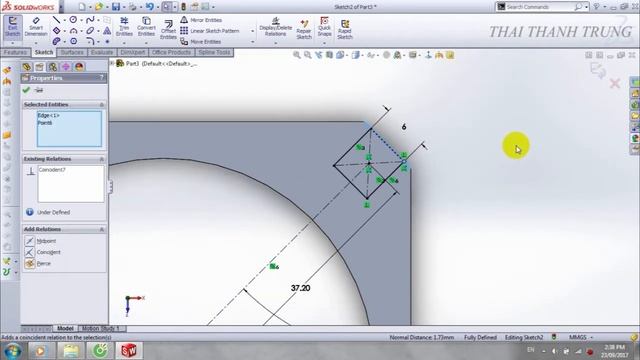Open the Windows Start menu
640x360 pixels.
pyautogui.click(x=13, y=351)
